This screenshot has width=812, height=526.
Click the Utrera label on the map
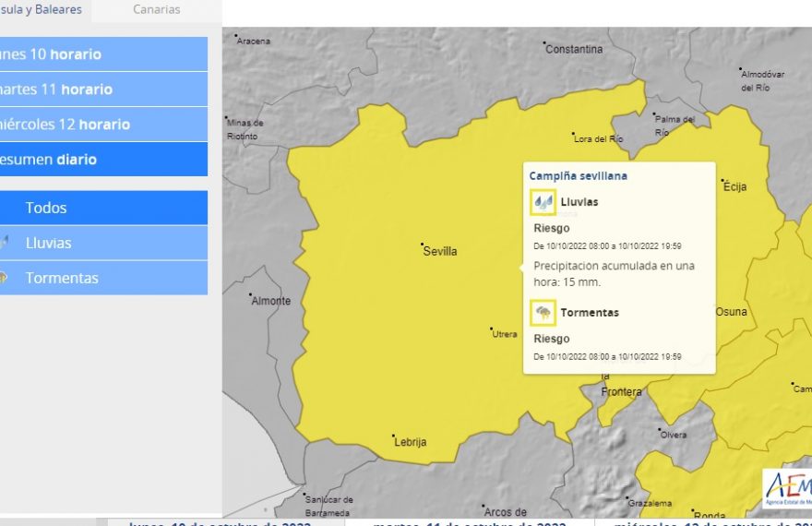(505, 334)
